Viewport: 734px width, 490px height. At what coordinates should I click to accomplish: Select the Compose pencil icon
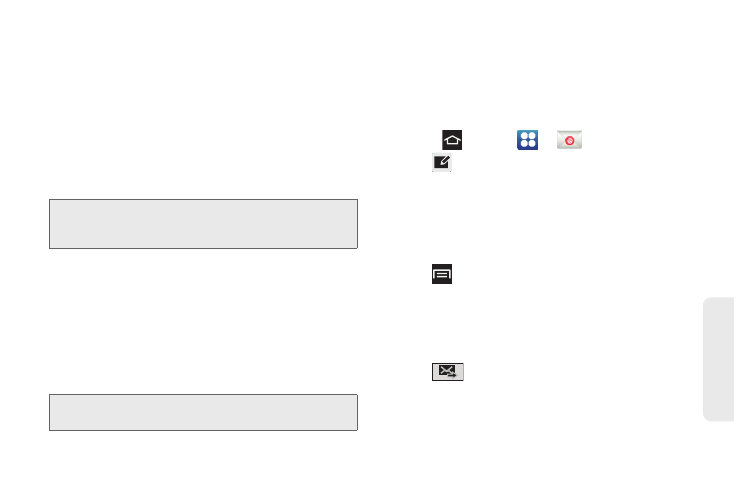441,162
